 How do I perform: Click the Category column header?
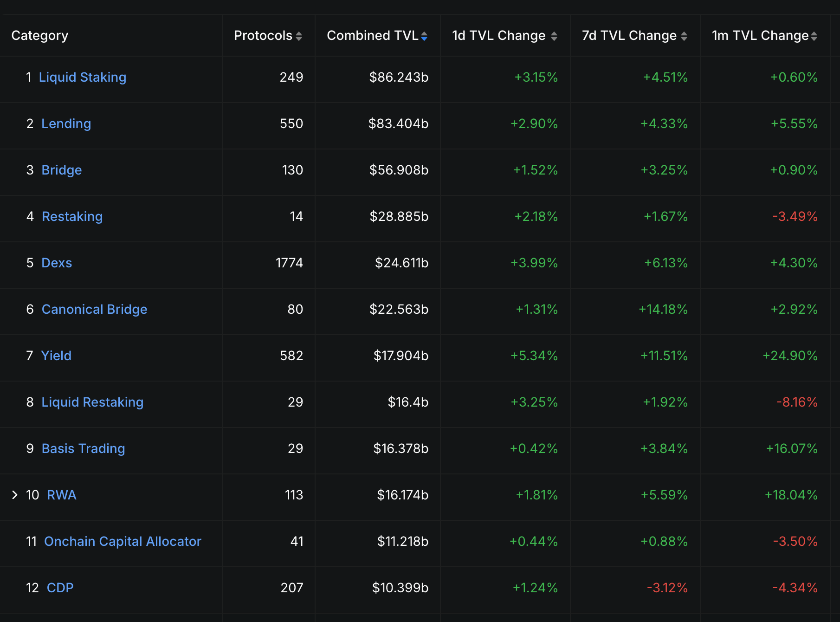(40, 35)
